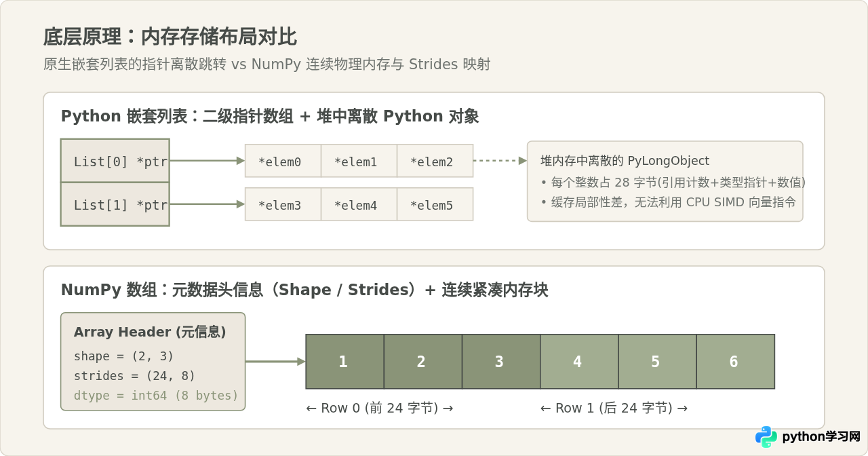Click the dtype = int64 (8 bytes) line
Image resolution: width=868 pixels, height=456 pixels.
[x=156, y=396]
